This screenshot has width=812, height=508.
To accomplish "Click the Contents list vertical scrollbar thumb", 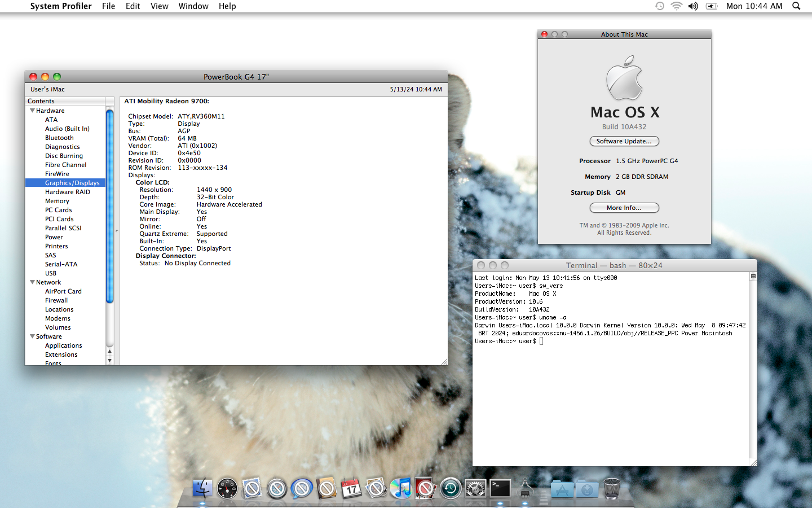I will pos(110,206).
